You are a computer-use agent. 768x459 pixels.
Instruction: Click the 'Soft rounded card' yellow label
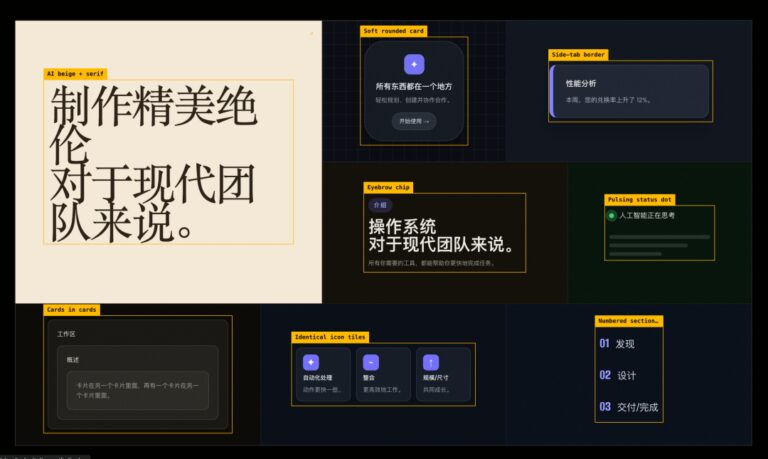pyautogui.click(x=394, y=31)
